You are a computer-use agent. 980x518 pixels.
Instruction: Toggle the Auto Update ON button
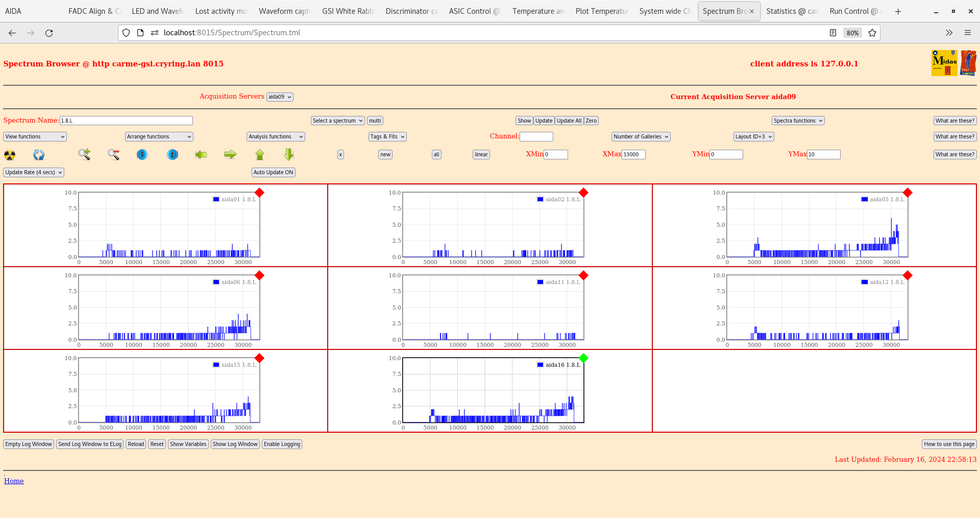273,172
